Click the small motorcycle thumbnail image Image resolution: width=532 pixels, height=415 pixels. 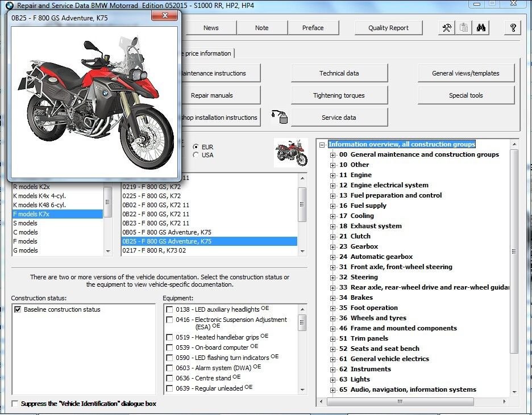(291, 153)
